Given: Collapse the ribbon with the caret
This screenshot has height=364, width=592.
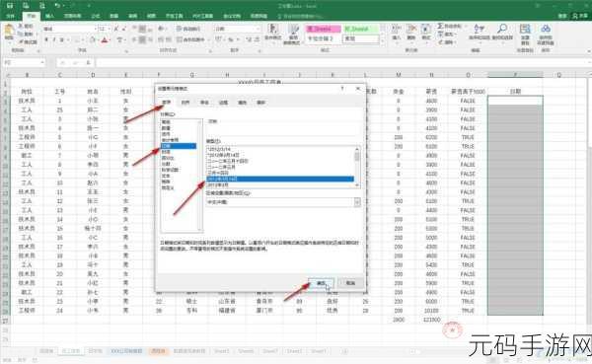Looking at the screenshot, I should point(589,50).
